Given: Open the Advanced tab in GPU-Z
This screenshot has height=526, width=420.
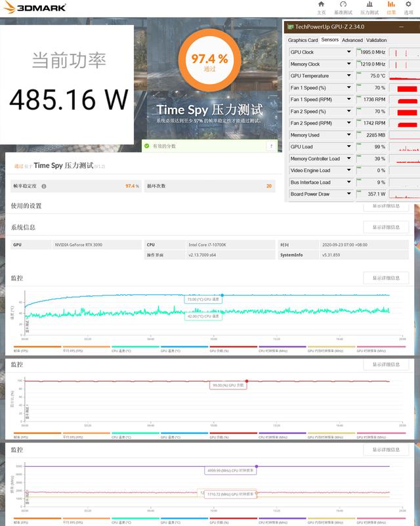Looking at the screenshot, I should click(352, 40).
